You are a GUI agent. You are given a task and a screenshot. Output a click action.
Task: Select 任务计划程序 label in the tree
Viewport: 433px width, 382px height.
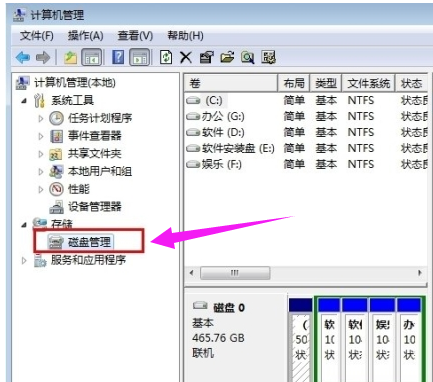click(100, 118)
